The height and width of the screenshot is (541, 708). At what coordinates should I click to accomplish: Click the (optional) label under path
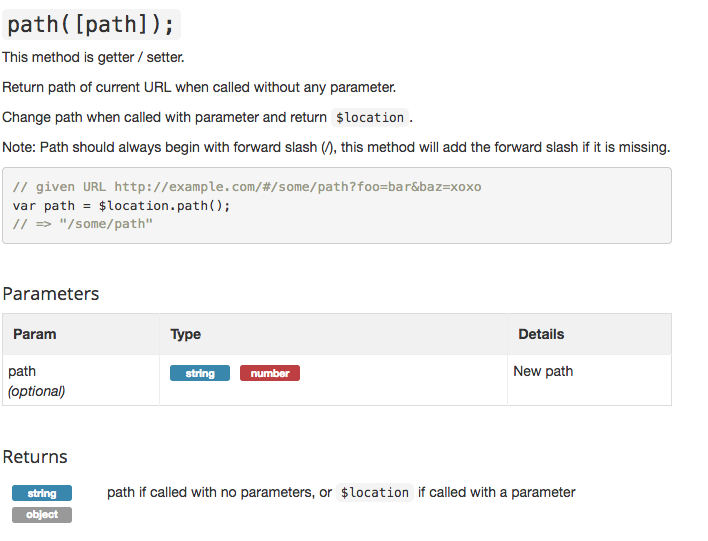[37, 391]
